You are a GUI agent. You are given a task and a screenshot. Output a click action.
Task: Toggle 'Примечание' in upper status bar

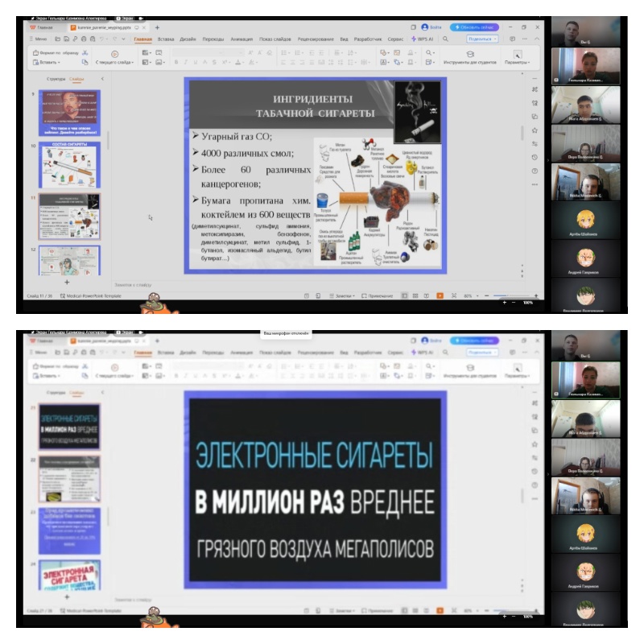377,295
